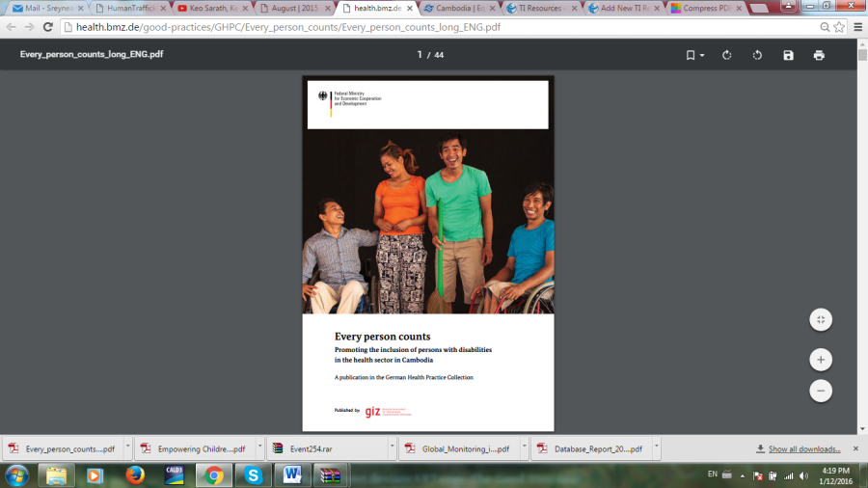This screenshot has height=488, width=868.
Task: Zoom out with the minus button
Action: click(820, 391)
